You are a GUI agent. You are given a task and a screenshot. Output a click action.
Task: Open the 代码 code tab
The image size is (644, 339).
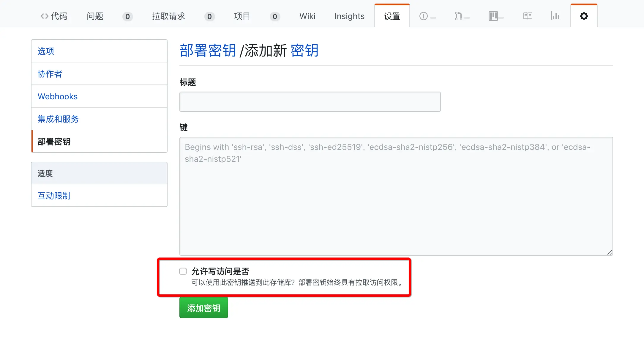pos(54,16)
